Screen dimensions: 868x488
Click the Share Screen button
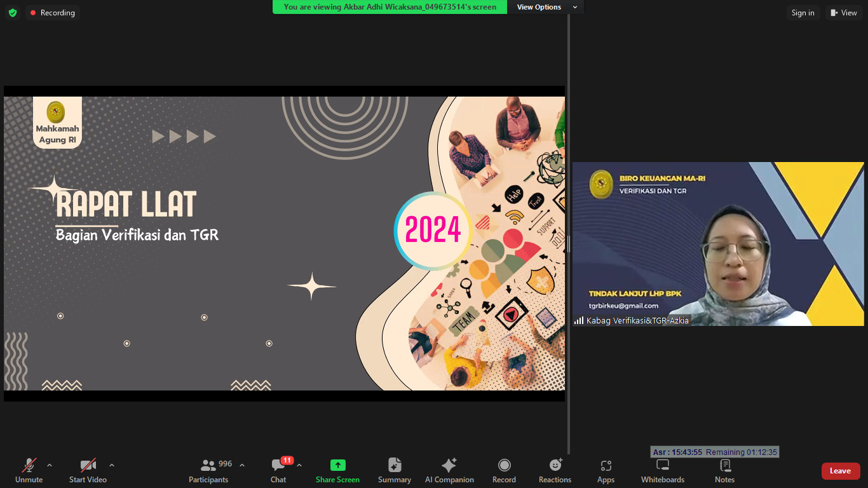point(337,471)
